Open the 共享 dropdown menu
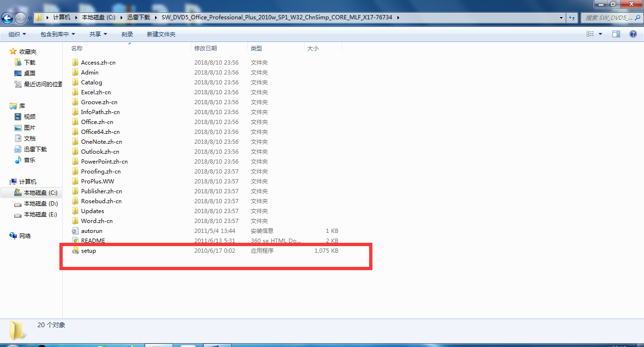 tap(98, 34)
